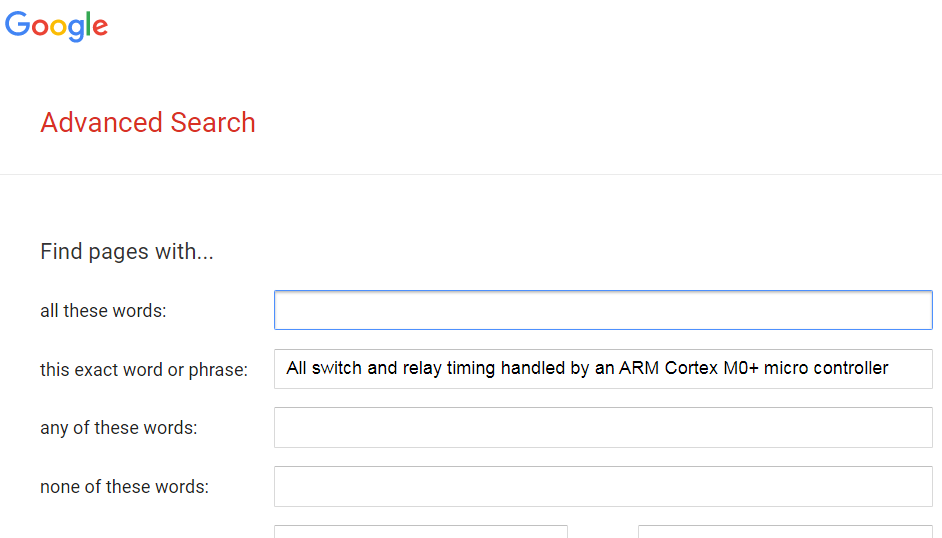
Task: Click the red 'e' in the Google logo
Action: click(101, 28)
